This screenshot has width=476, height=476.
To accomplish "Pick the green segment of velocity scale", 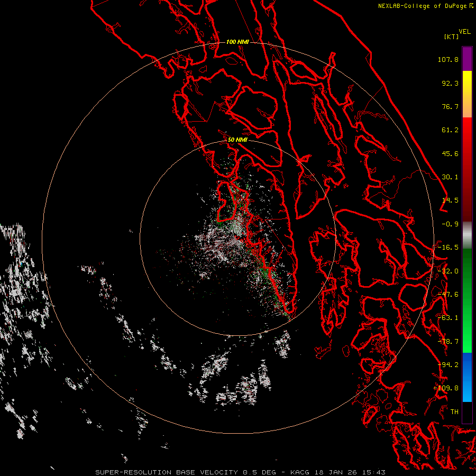I will (x=467, y=300).
